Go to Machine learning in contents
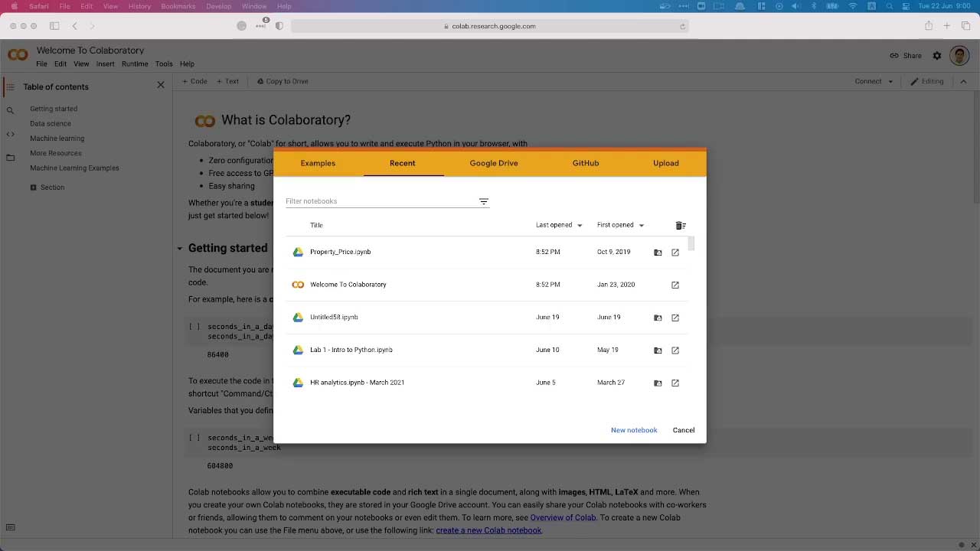The height and width of the screenshot is (551, 980). coord(57,139)
